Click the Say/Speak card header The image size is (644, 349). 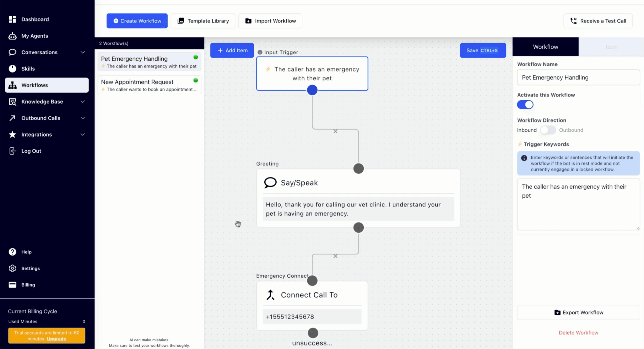tap(358, 183)
